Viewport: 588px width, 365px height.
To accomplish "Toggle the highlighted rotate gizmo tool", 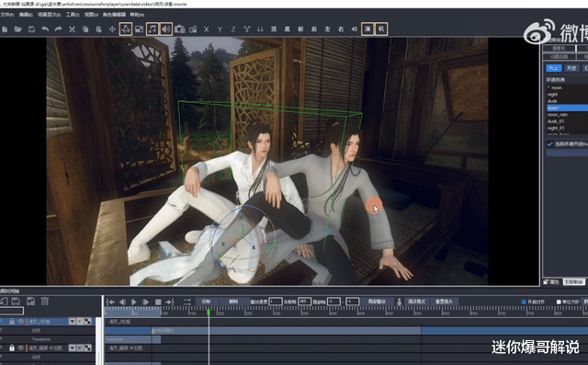I will point(126,29).
